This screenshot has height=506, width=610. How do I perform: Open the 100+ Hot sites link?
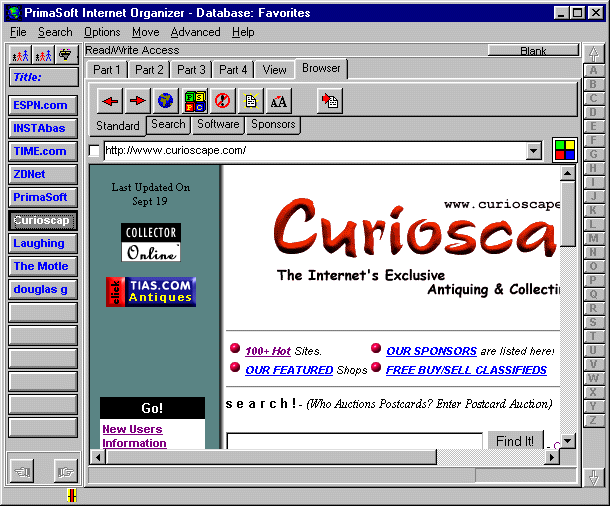pyautogui.click(x=268, y=351)
